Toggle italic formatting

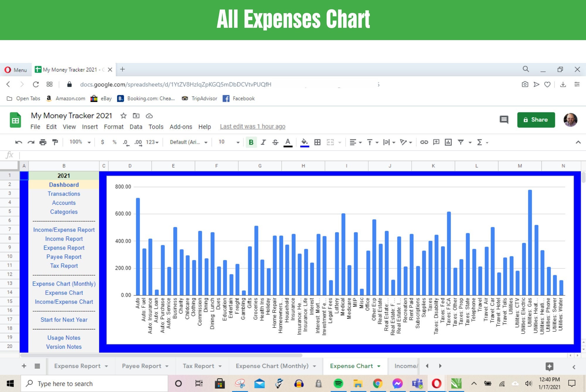pos(263,142)
